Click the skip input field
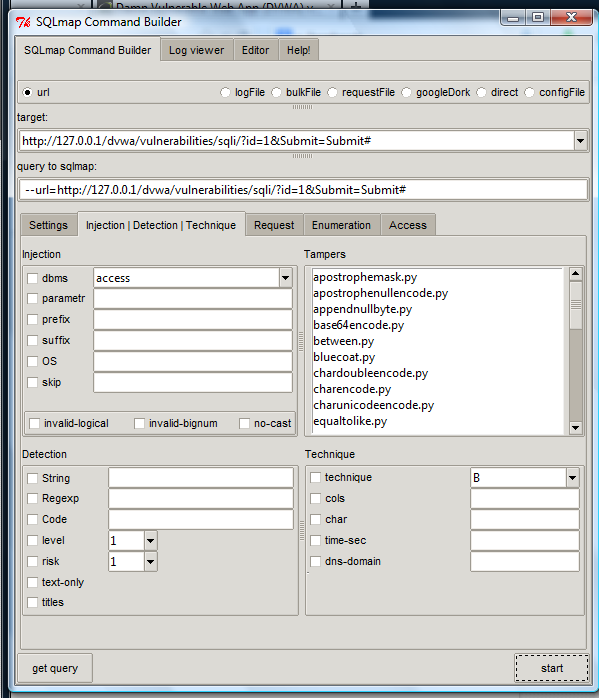The image size is (599, 698). point(193,382)
